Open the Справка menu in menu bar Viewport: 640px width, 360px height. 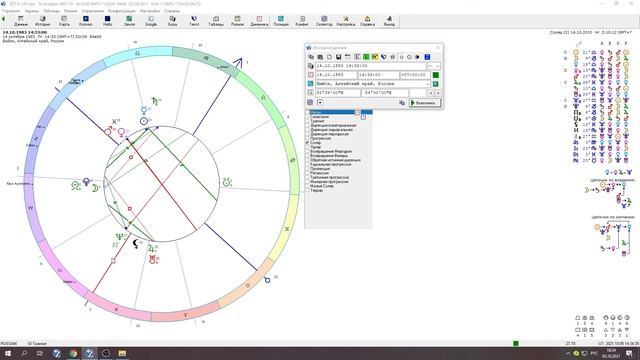(x=172, y=11)
